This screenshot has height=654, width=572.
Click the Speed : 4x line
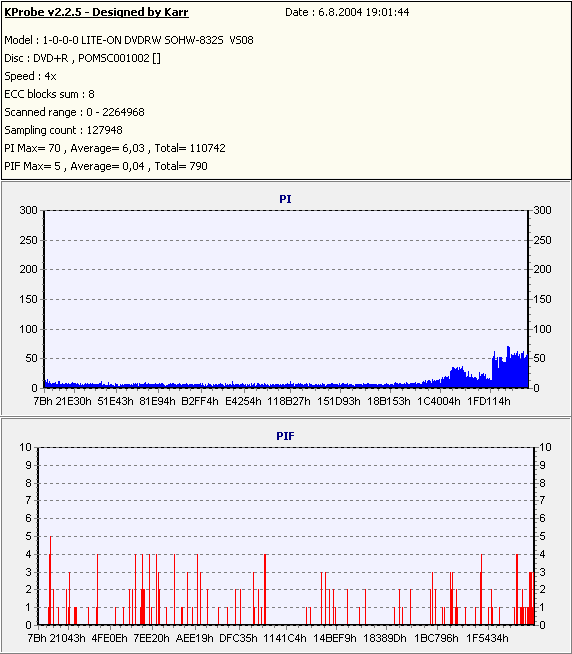pos(30,76)
